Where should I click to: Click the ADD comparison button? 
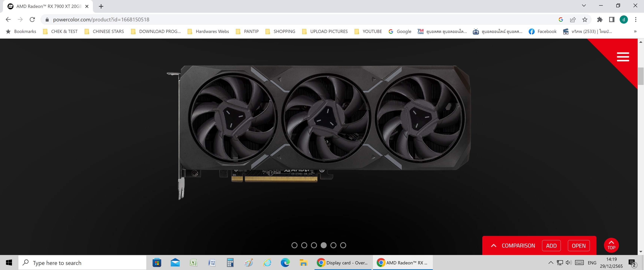551,245
